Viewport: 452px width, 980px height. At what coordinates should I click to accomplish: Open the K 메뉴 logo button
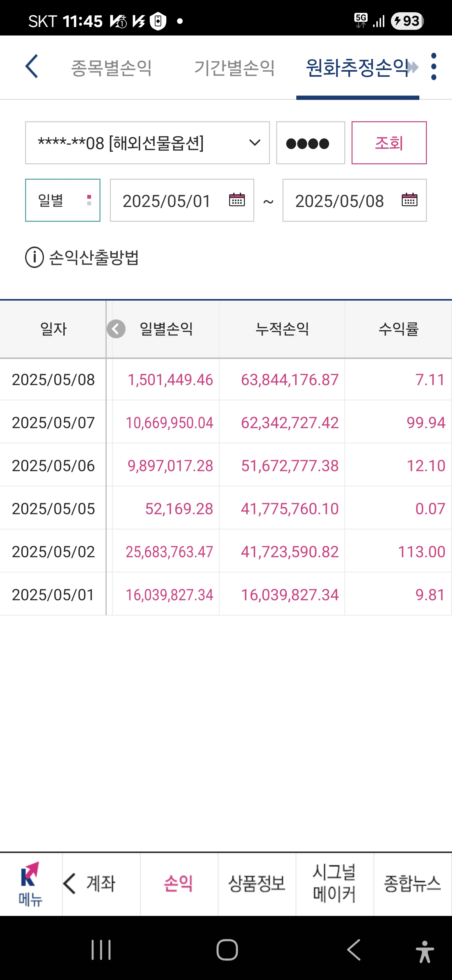(31, 884)
